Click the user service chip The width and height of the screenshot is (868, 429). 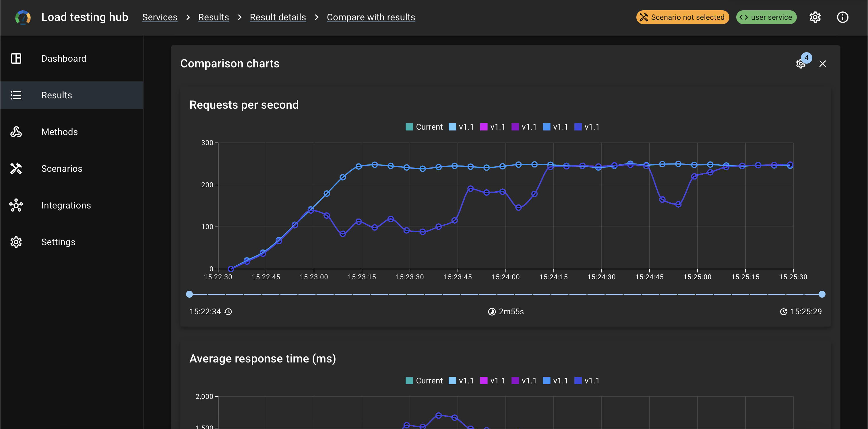pos(766,17)
